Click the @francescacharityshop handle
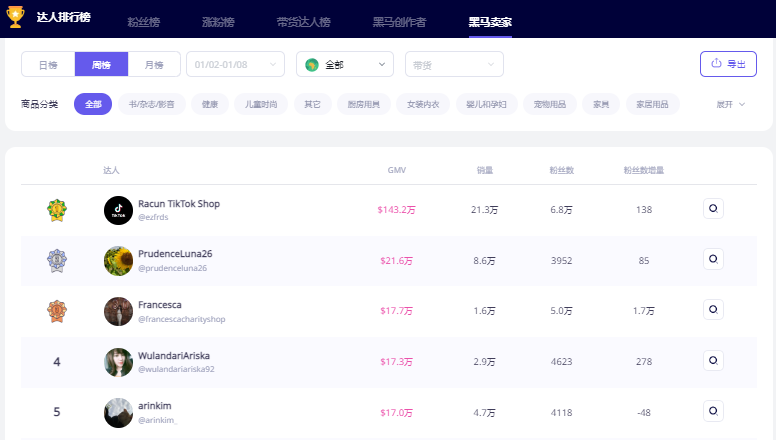 [182, 319]
